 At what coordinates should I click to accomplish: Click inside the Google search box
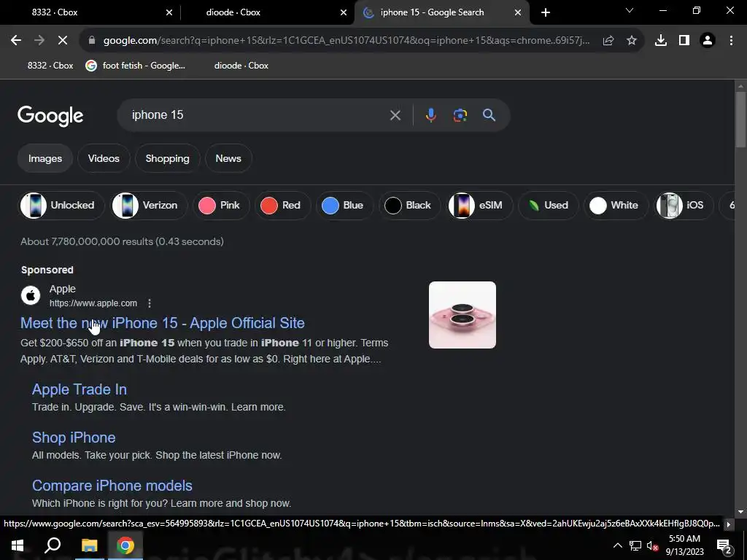coord(258,115)
